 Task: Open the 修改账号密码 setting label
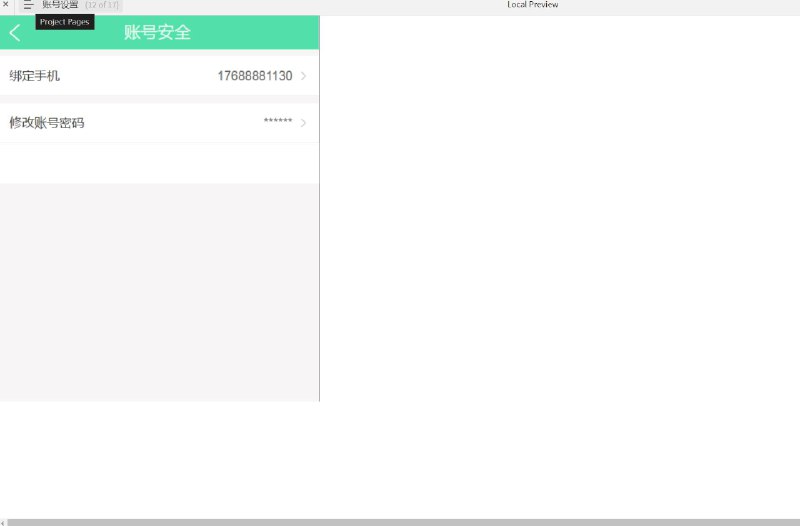pos(47,123)
